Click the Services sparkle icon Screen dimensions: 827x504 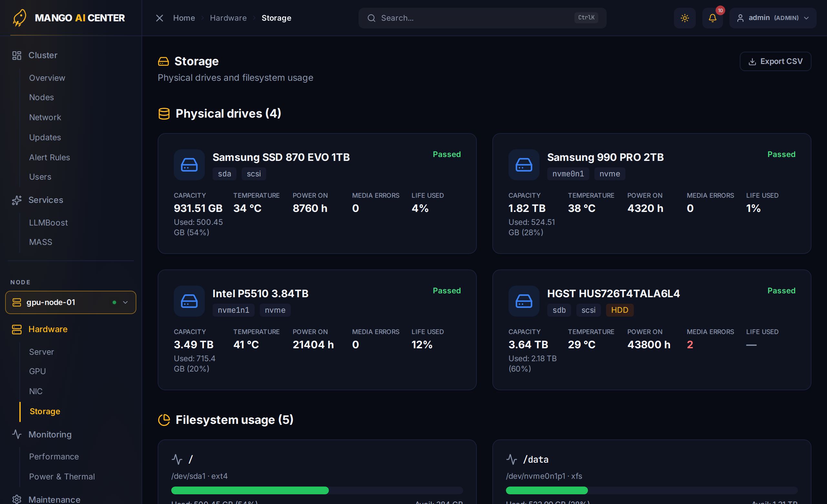click(17, 200)
